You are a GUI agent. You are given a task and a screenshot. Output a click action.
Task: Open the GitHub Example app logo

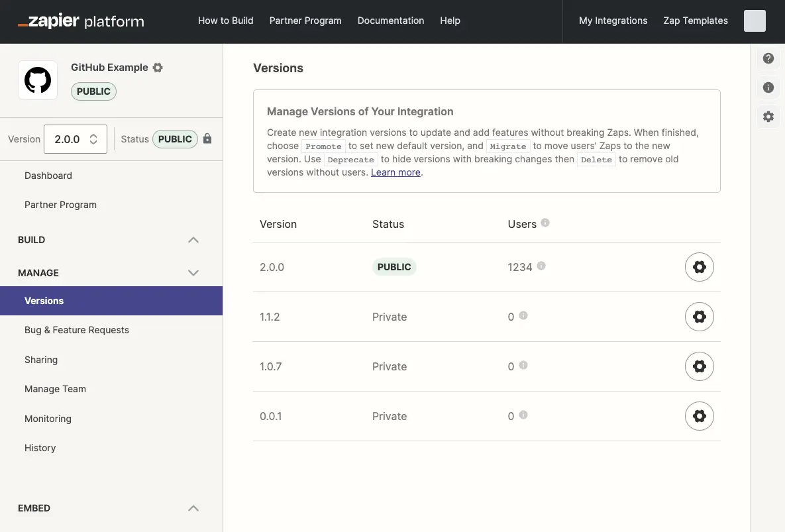click(x=38, y=80)
